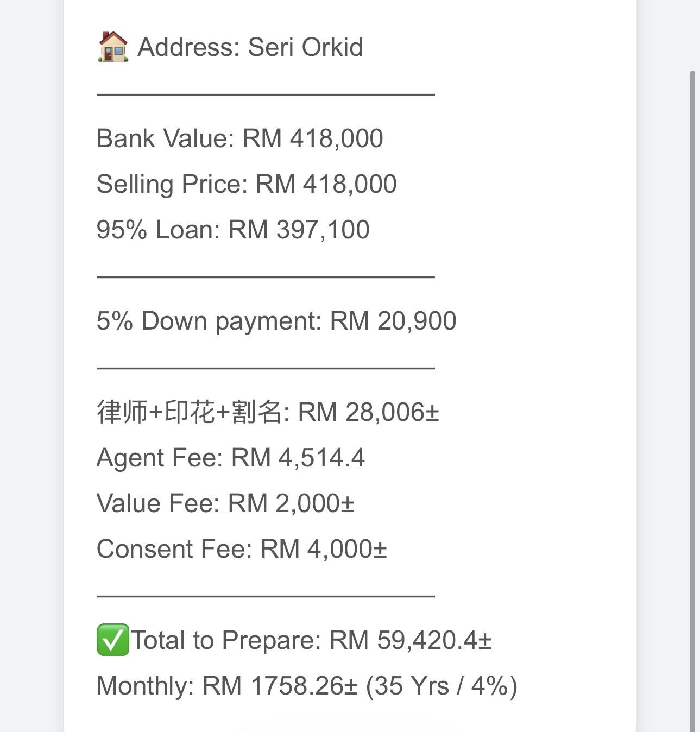Click the "Monthly" label

144,686
